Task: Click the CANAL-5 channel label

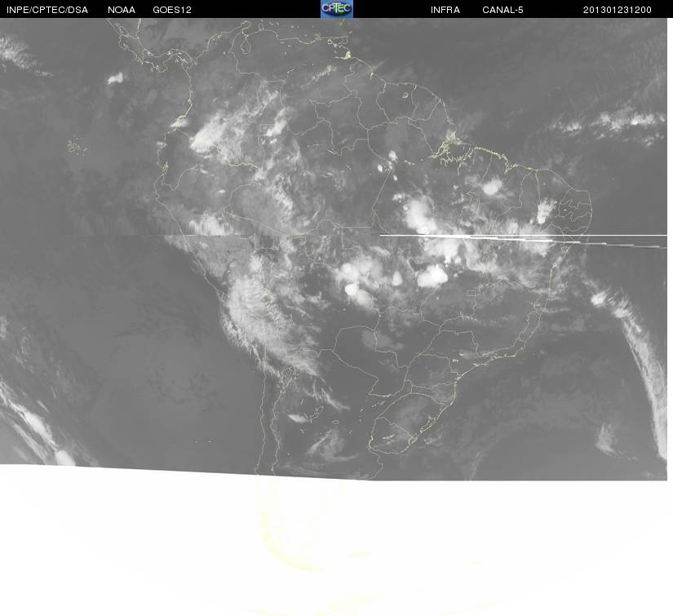Action: pyautogui.click(x=503, y=10)
